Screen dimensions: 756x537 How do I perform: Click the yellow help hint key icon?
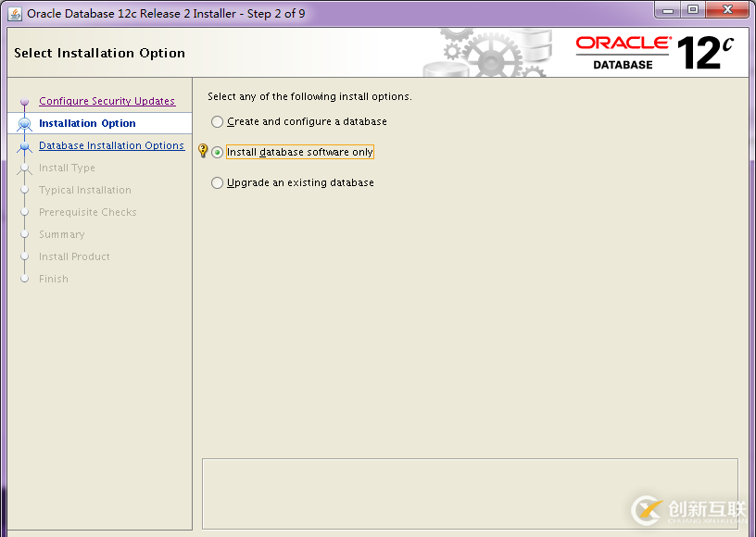pos(203,151)
